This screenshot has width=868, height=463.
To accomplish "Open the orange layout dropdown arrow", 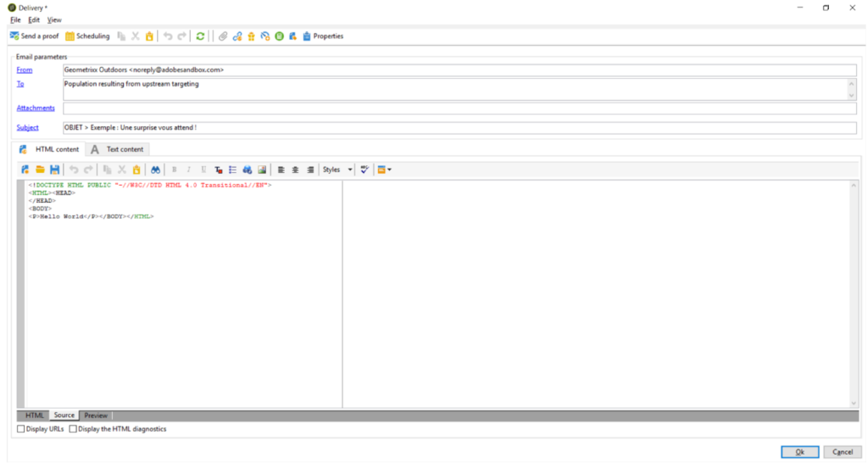I will click(389, 170).
